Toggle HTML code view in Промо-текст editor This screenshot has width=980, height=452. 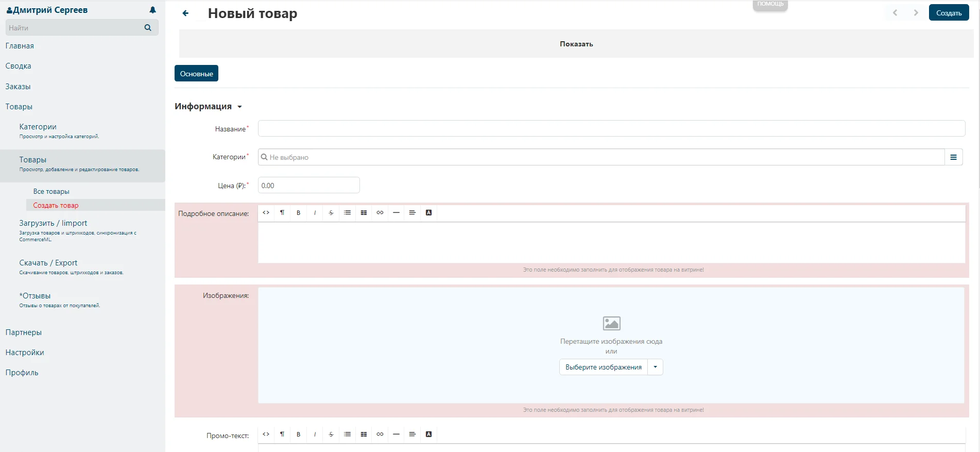pos(266,434)
